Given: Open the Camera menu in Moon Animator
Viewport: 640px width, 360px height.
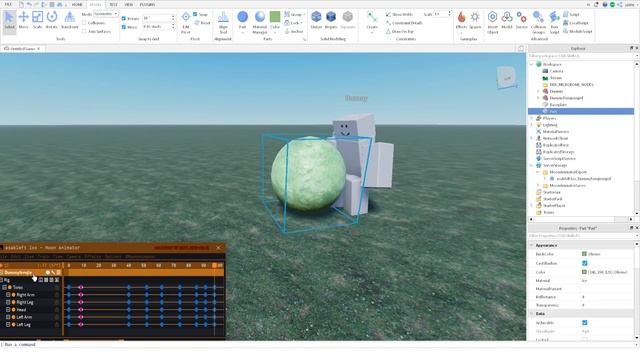Looking at the screenshot, I should [73, 257].
